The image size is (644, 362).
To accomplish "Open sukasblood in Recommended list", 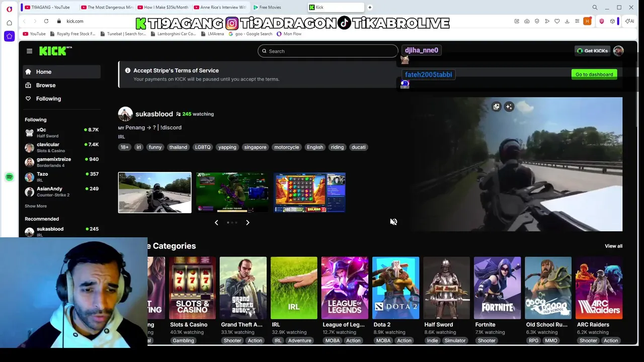I will coord(61,231).
